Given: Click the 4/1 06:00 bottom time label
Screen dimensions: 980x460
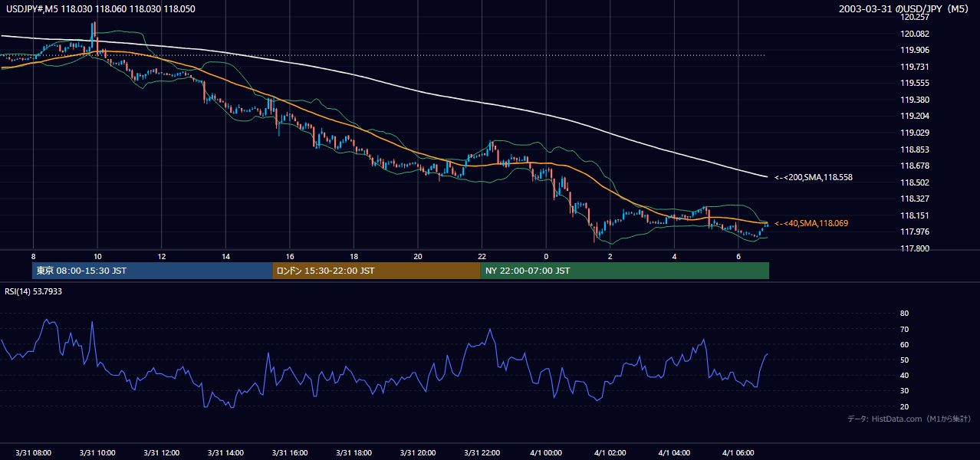Looking at the screenshot, I should (x=738, y=453).
